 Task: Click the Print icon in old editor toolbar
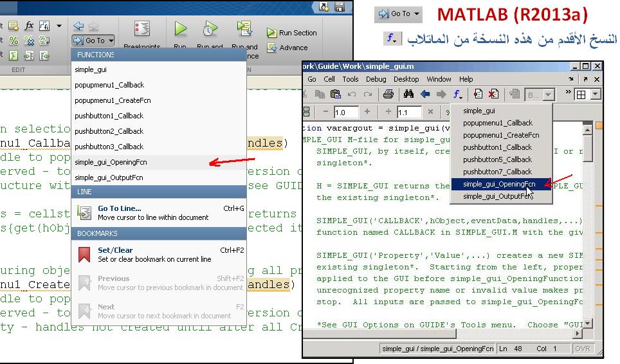tap(388, 94)
